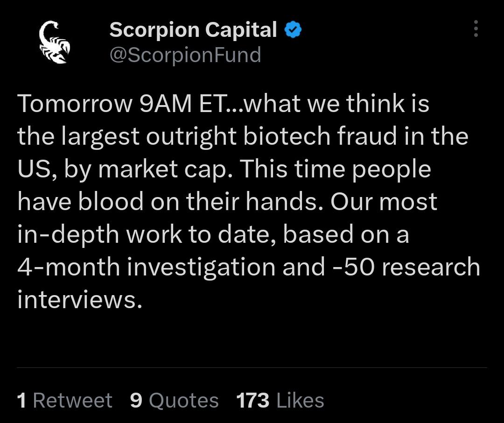View who retweeted via '1 Retweet'

(64, 401)
